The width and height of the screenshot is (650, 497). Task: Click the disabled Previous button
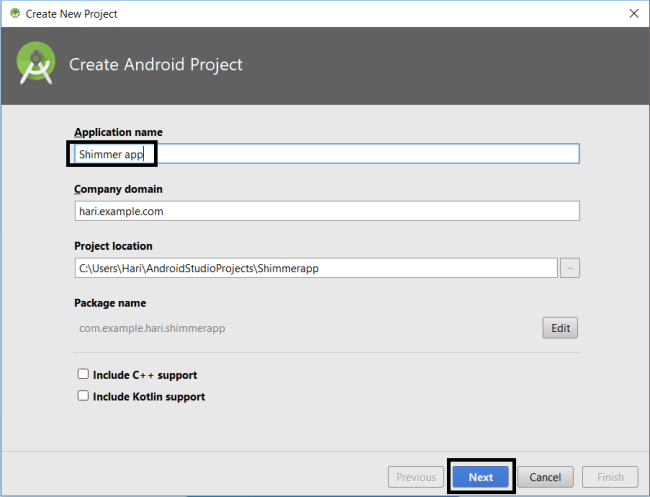point(416,477)
